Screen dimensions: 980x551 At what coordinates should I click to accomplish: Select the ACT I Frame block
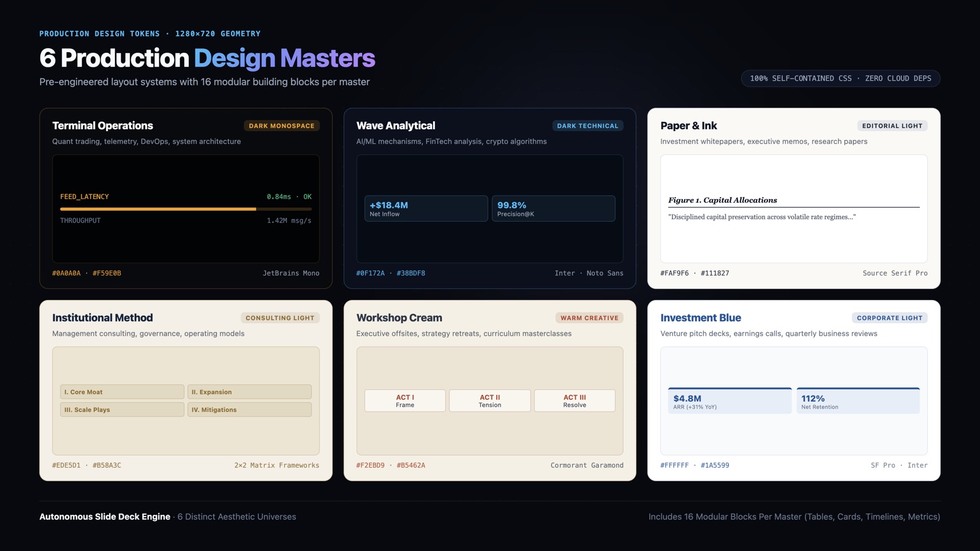[405, 400]
